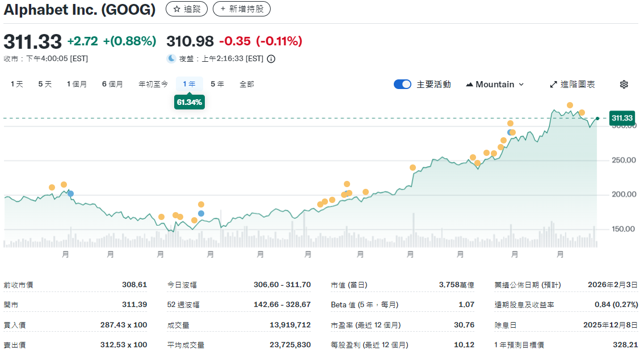The image size is (644, 351).
Task: View the 全部 historical range
Action: (x=246, y=83)
